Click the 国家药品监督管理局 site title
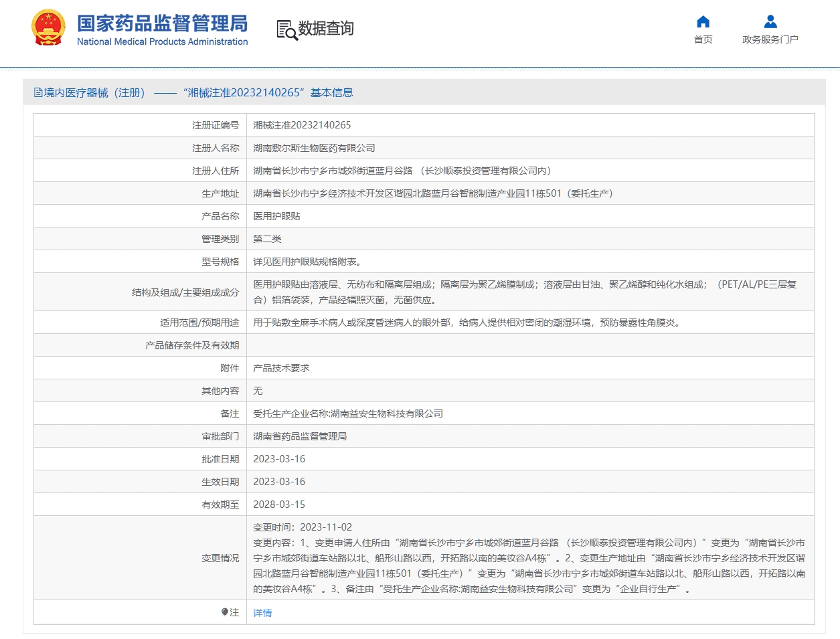The image size is (840, 639). click(x=163, y=23)
